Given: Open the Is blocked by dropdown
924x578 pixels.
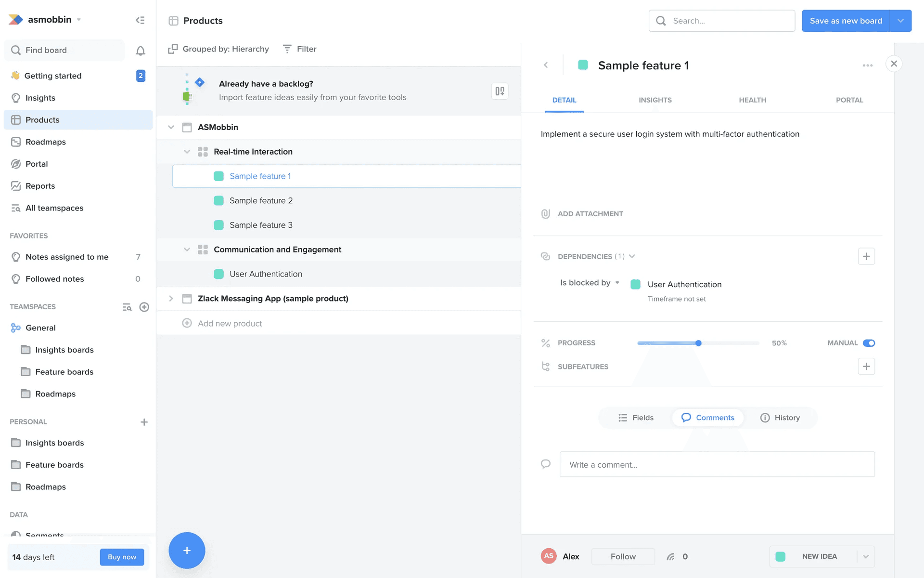Looking at the screenshot, I should pyautogui.click(x=590, y=283).
